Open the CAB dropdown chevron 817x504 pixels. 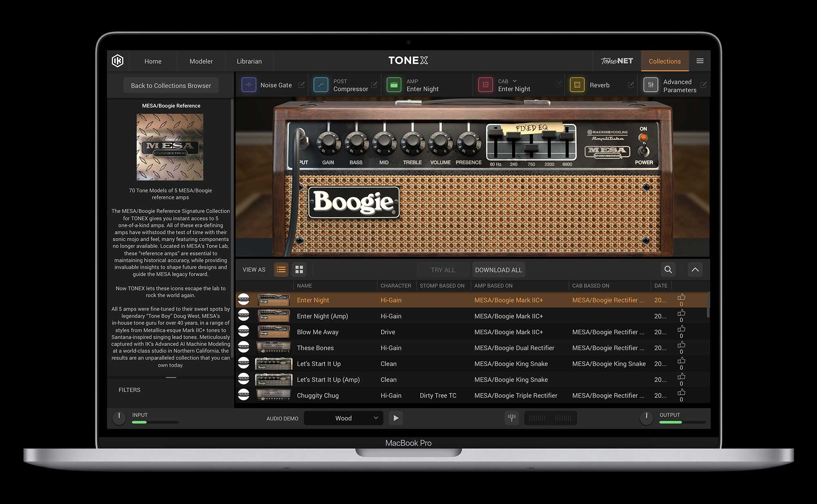coord(515,81)
